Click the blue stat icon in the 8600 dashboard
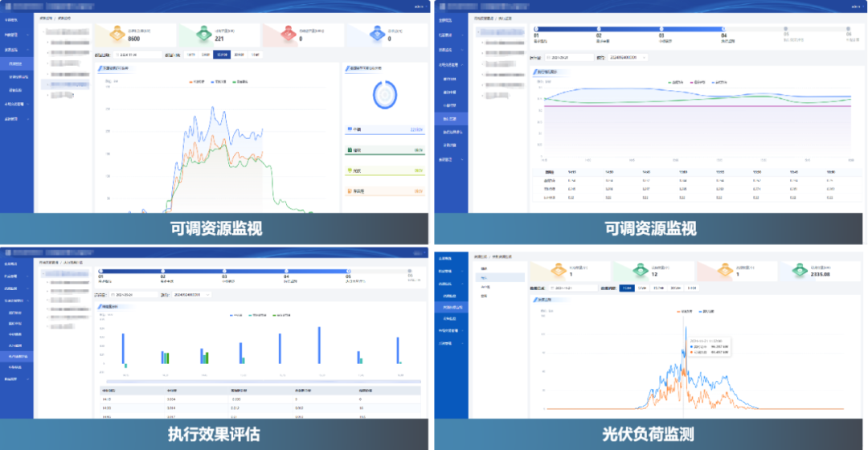 pos(378,34)
